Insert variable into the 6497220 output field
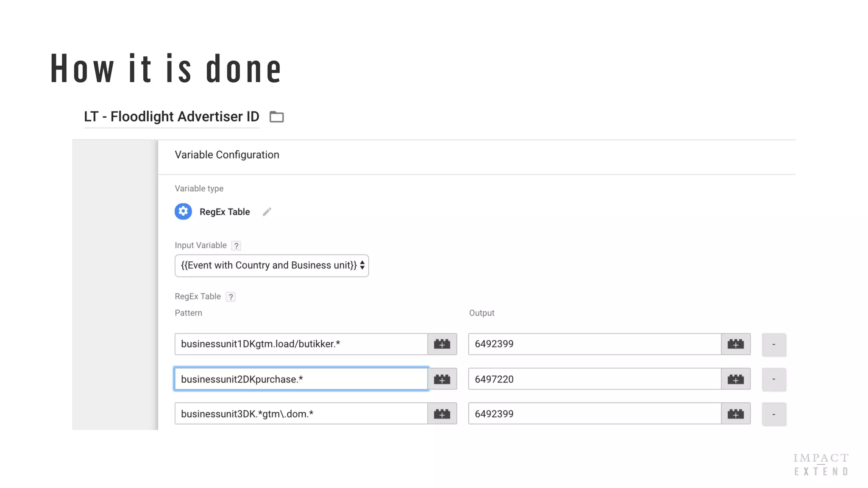 coord(736,379)
